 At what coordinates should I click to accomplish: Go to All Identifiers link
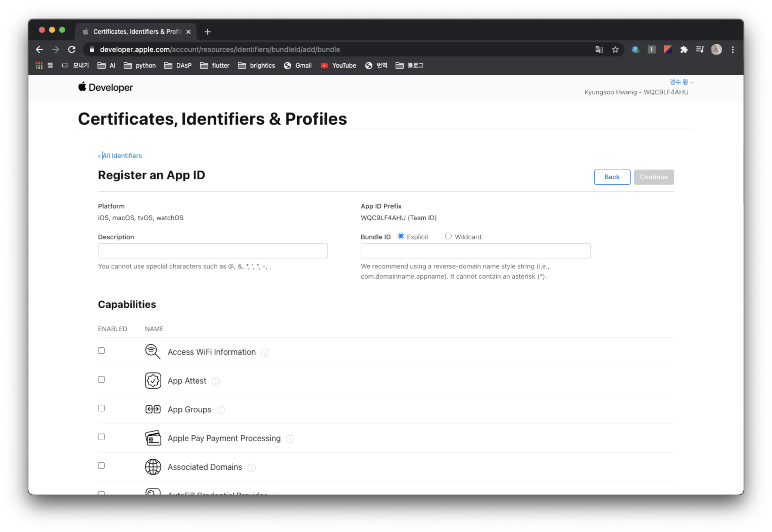pos(122,156)
